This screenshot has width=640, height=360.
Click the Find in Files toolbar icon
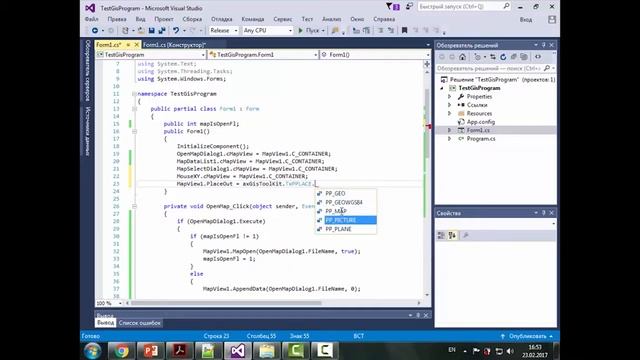(335, 31)
